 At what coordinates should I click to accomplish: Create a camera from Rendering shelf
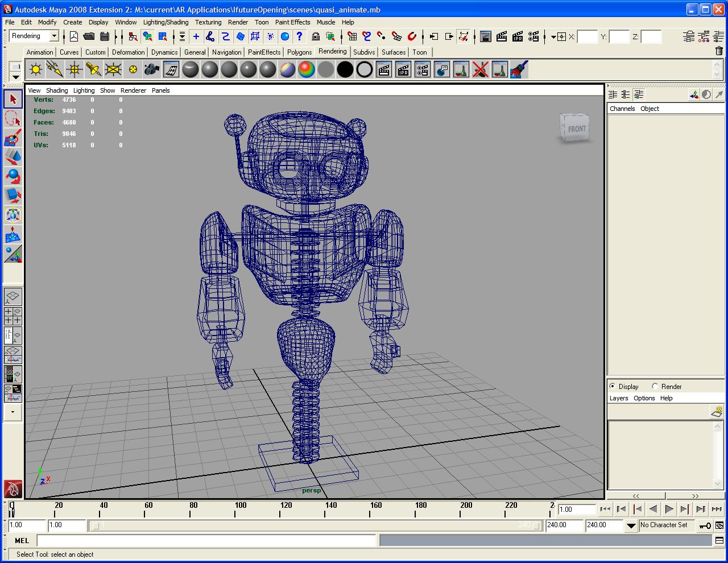pos(151,70)
